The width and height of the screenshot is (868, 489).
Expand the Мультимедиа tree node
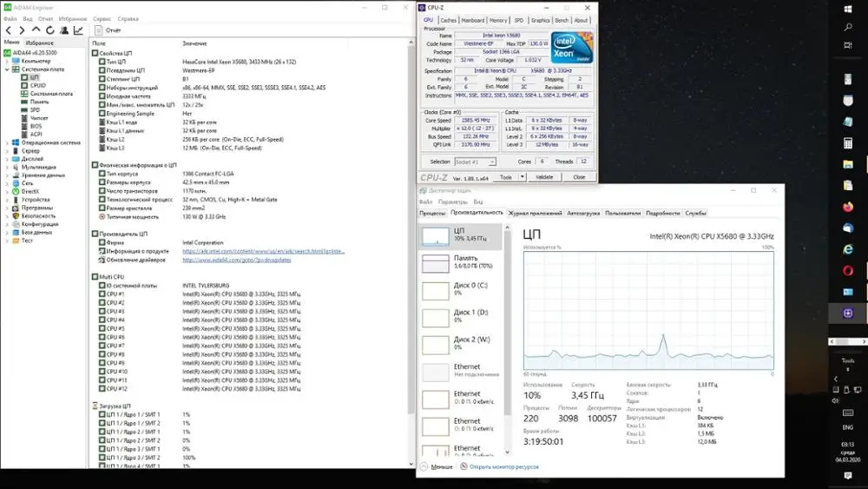pos(7,167)
